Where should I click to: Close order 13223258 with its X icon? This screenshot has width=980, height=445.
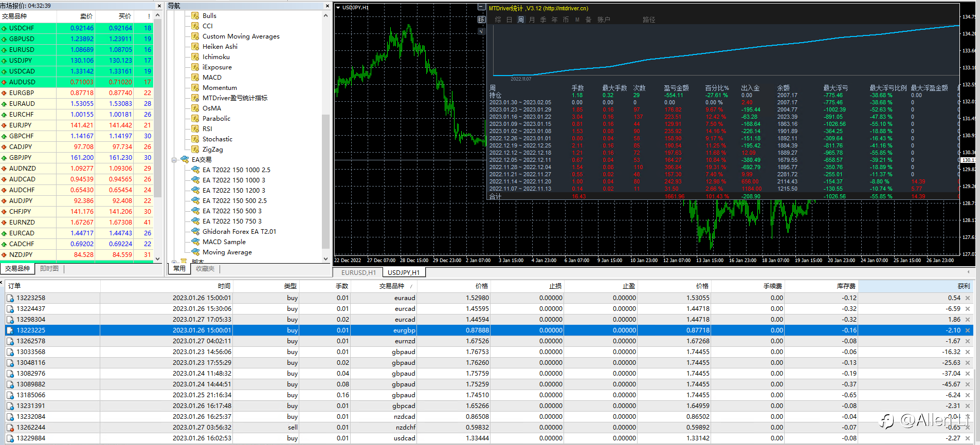(x=968, y=298)
